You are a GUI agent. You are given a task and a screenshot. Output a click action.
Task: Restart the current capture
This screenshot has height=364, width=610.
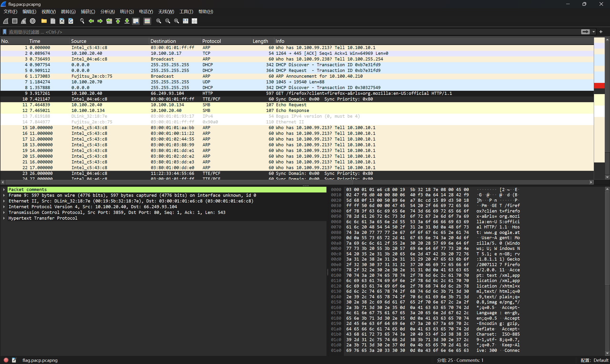[24, 21]
